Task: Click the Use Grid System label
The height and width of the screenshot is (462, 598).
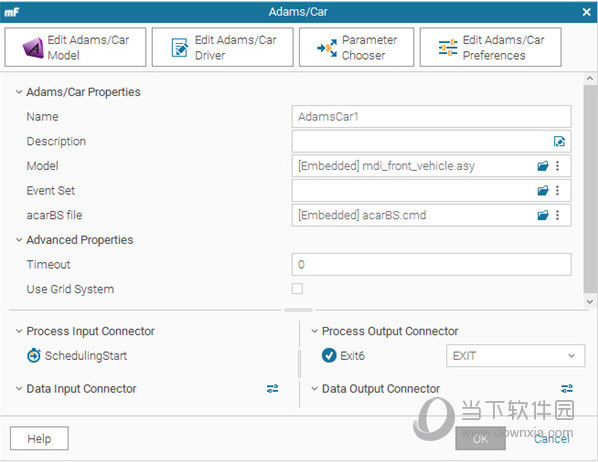Action: coord(70,289)
